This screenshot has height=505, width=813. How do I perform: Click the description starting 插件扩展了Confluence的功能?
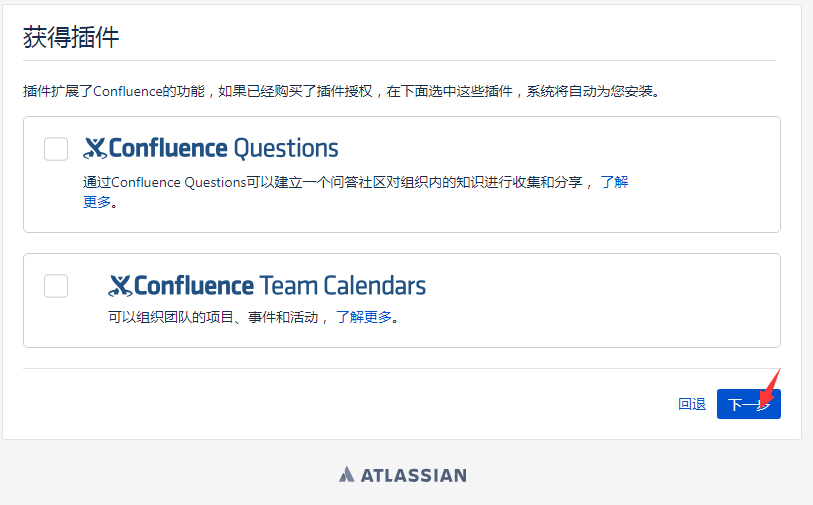click(x=343, y=91)
